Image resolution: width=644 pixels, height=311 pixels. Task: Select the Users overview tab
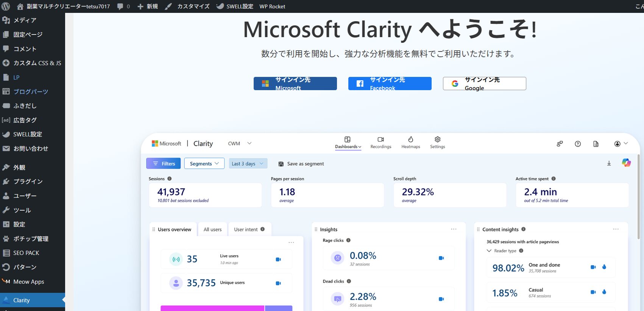(173, 229)
